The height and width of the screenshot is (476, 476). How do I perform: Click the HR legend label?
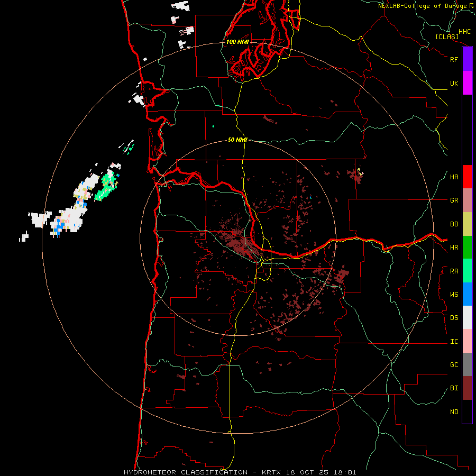click(454, 248)
